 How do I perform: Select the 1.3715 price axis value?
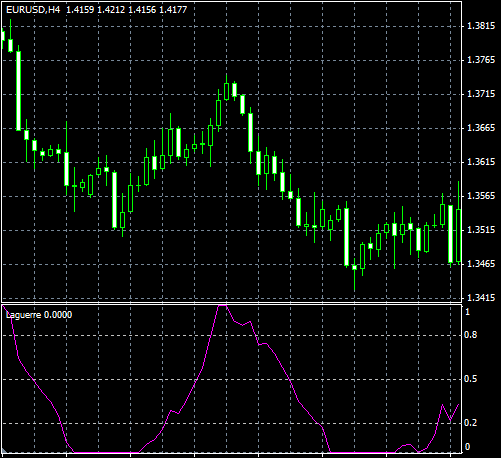pos(481,94)
